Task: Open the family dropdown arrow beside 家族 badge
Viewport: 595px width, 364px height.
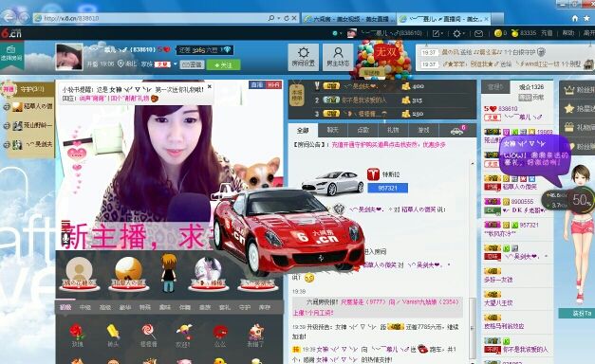Action: click(x=176, y=64)
